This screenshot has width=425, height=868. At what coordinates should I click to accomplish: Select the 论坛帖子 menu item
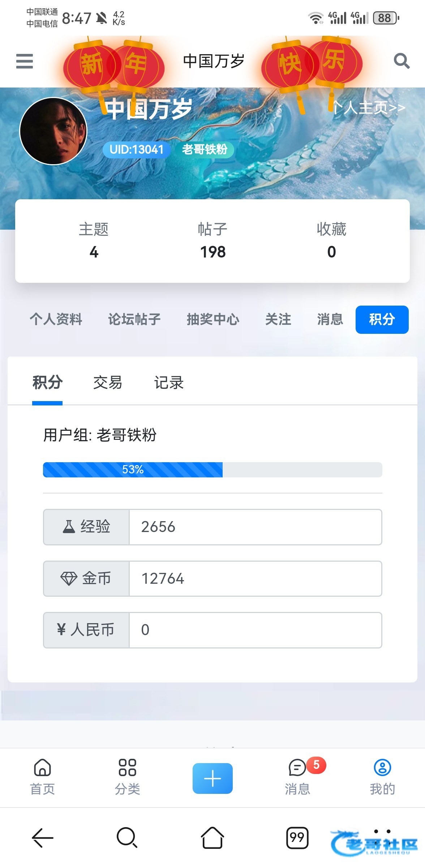coord(134,319)
